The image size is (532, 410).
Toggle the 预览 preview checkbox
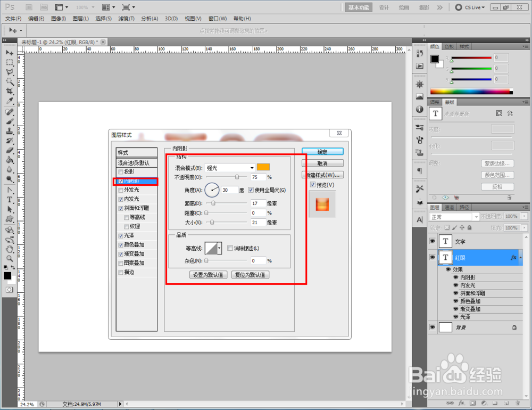coord(313,184)
